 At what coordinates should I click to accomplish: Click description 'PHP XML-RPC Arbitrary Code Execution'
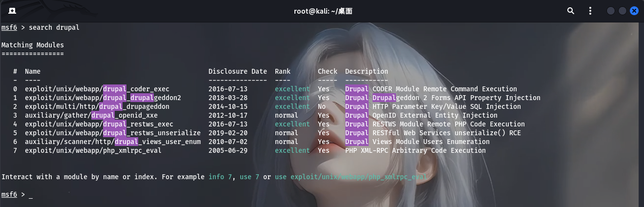415,150
